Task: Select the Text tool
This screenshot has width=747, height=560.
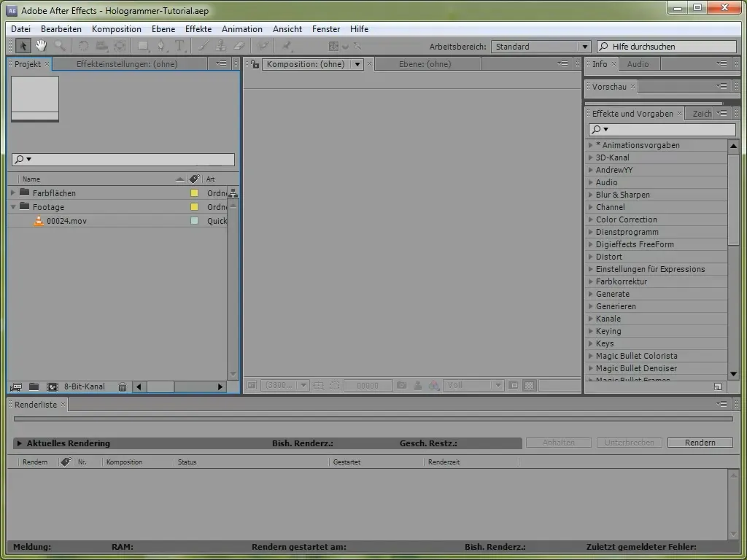Action: point(179,46)
